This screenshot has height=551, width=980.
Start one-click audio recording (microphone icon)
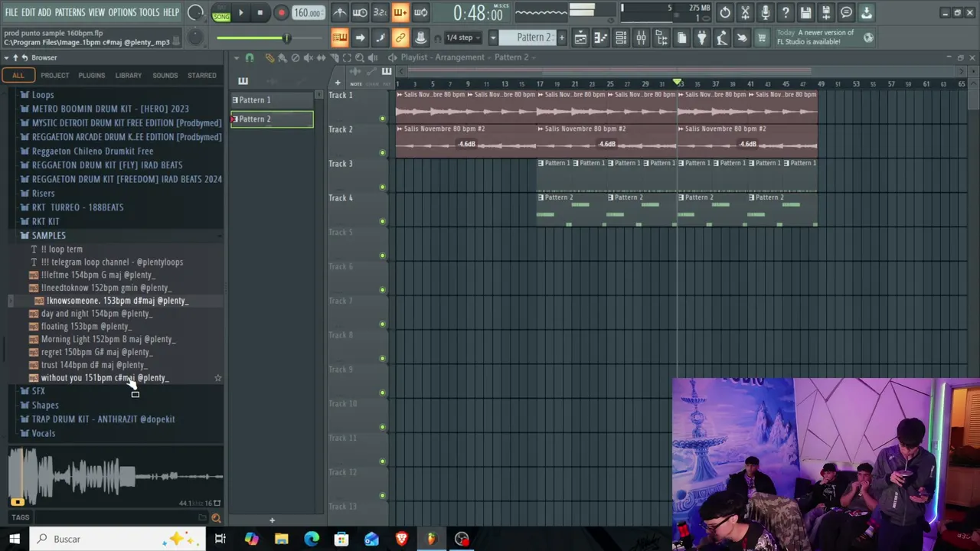[765, 12]
